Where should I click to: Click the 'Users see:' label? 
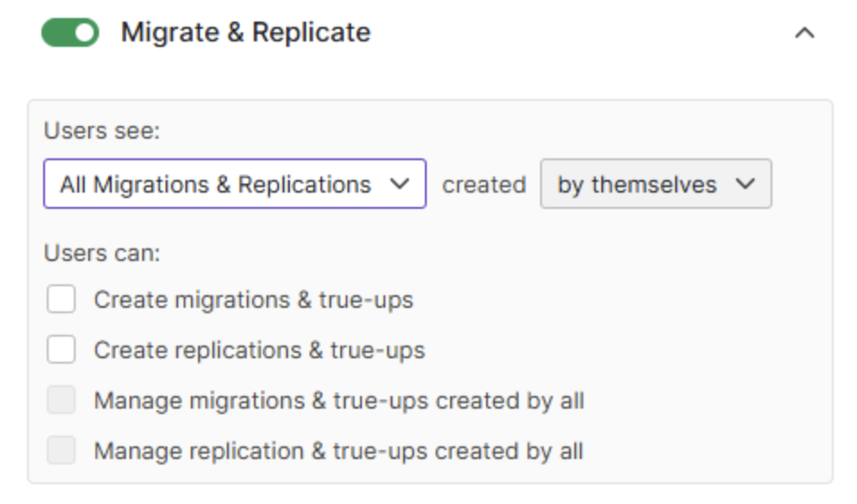pos(103,130)
